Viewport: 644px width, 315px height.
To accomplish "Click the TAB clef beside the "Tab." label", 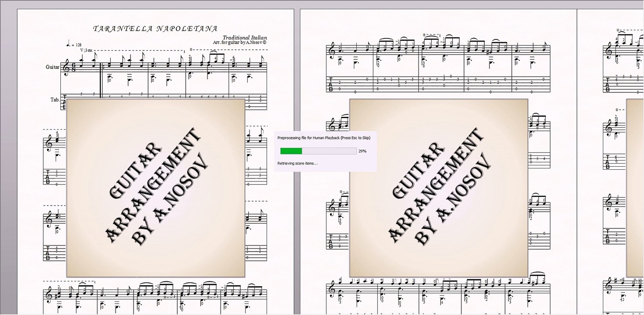I will 64,102.
